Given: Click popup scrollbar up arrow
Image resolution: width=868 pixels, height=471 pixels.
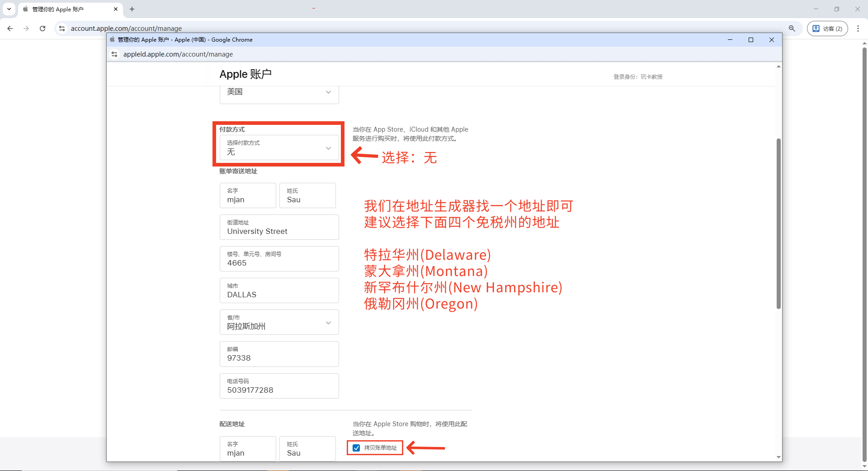Looking at the screenshot, I should (x=778, y=67).
